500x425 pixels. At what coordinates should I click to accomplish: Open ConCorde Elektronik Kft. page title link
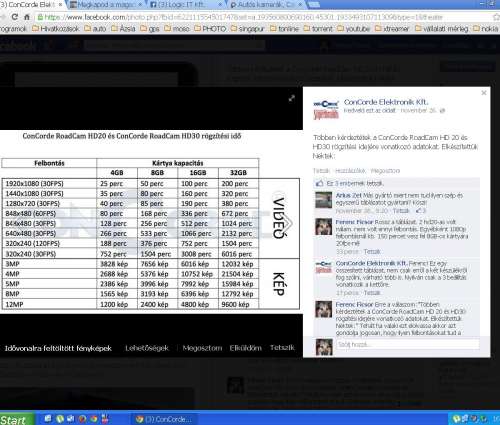[386, 102]
